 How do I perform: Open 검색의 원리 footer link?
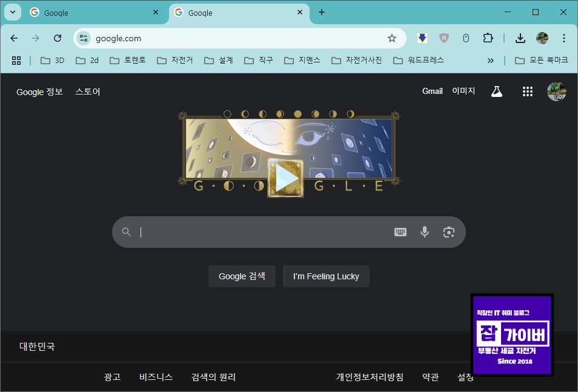213,377
